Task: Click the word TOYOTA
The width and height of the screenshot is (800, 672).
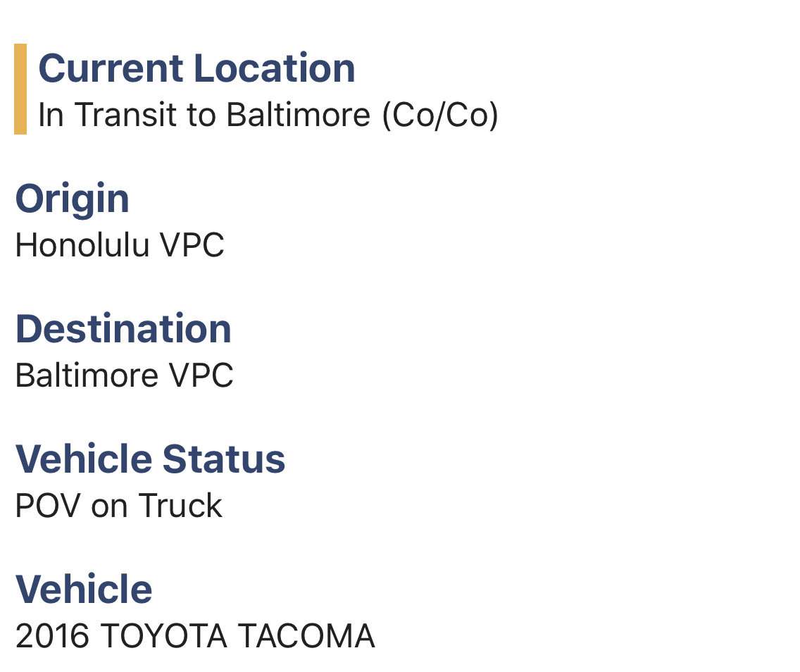Action: pyautogui.click(x=164, y=636)
